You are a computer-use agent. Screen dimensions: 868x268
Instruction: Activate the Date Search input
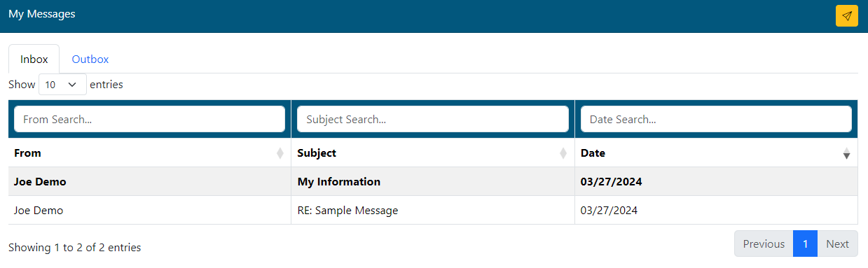716,119
